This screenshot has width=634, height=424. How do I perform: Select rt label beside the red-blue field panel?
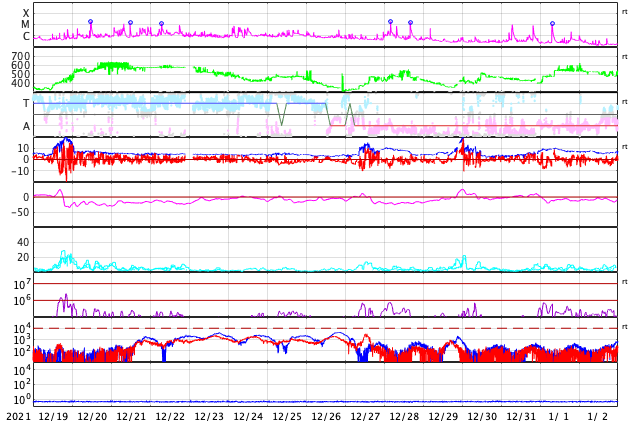(625, 146)
